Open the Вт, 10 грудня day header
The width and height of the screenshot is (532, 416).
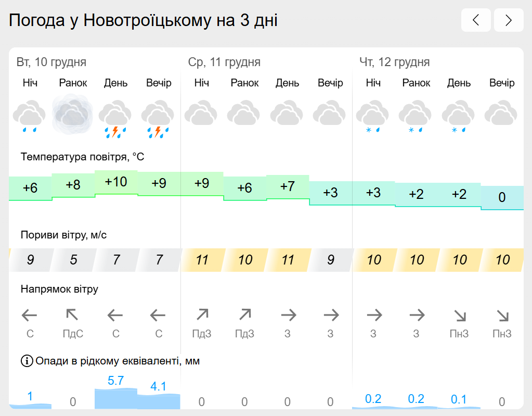[x=51, y=62]
